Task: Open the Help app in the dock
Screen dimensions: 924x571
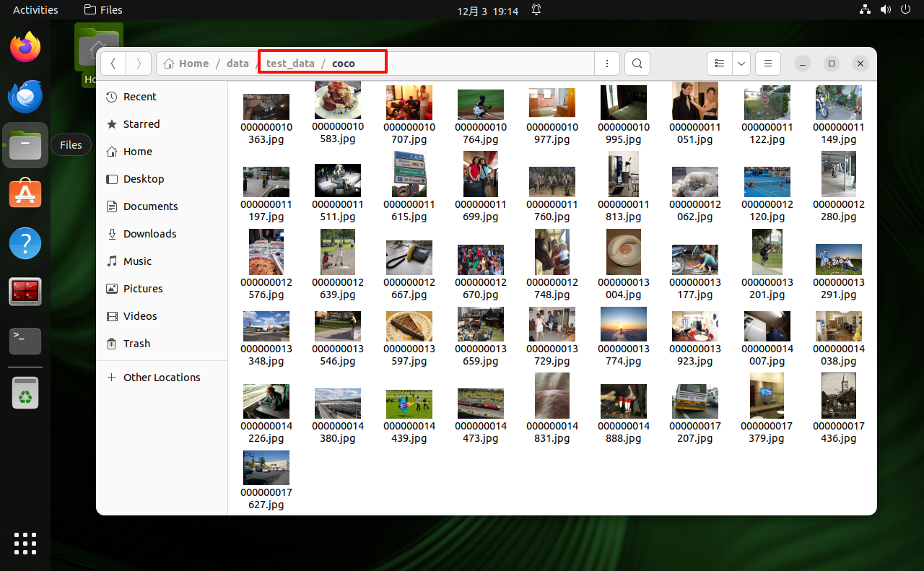Action: coord(25,243)
